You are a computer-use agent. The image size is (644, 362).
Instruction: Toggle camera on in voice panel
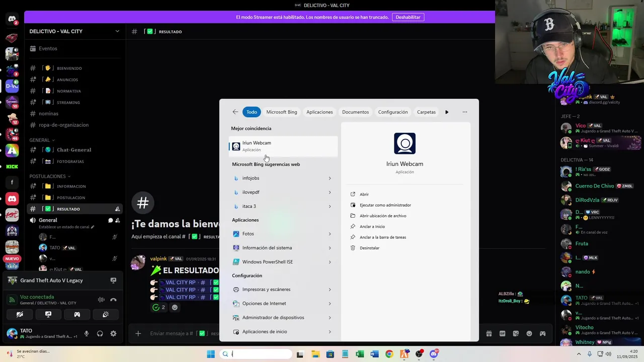pos(20,314)
